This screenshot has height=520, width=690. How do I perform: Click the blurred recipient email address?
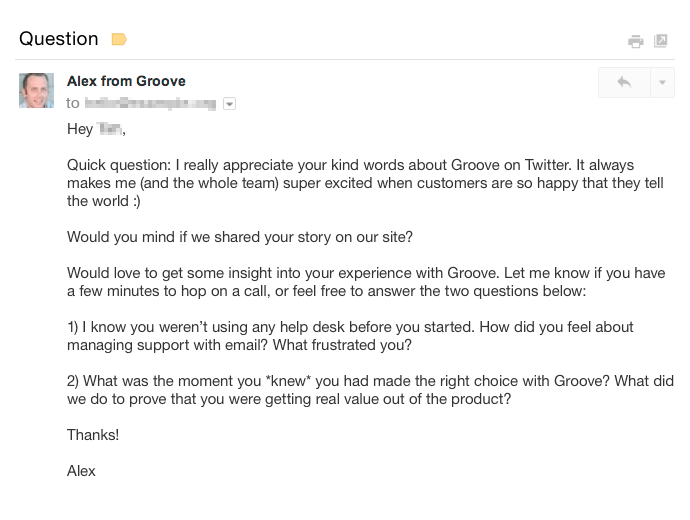150,103
